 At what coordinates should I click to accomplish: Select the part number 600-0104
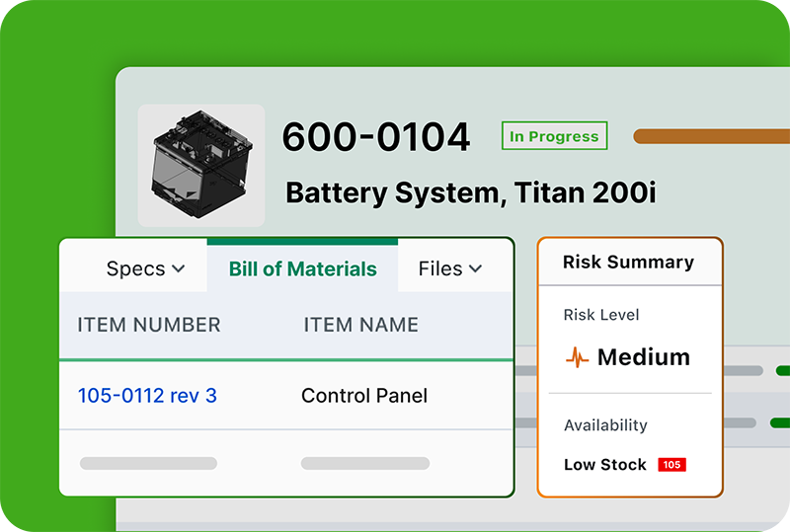pyautogui.click(x=376, y=138)
